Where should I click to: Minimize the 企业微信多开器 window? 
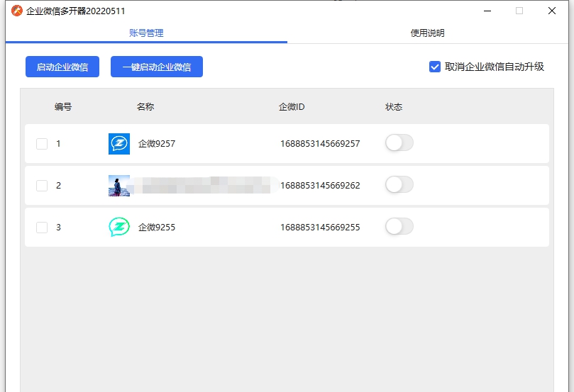click(487, 11)
